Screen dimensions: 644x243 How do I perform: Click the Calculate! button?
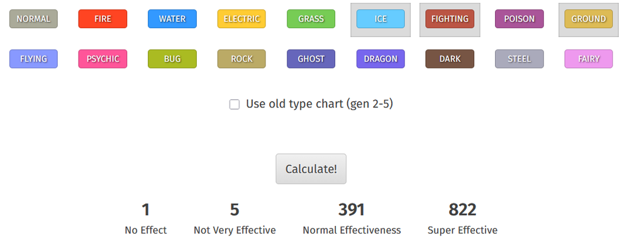pyautogui.click(x=311, y=169)
